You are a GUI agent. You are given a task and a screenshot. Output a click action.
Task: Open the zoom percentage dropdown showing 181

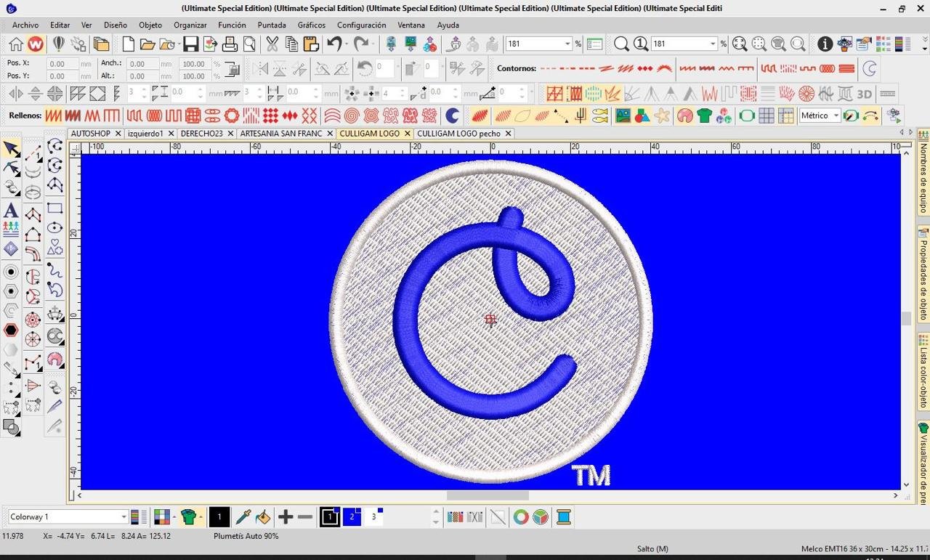[567, 44]
